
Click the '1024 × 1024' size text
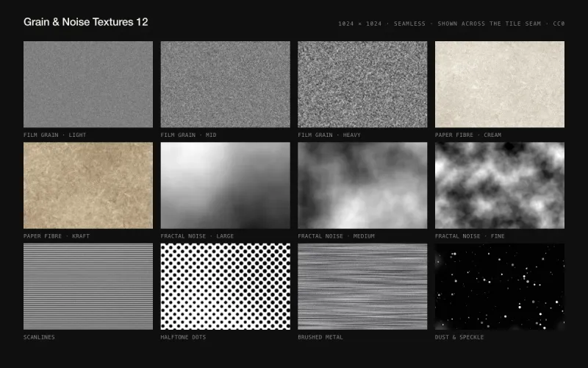(359, 24)
